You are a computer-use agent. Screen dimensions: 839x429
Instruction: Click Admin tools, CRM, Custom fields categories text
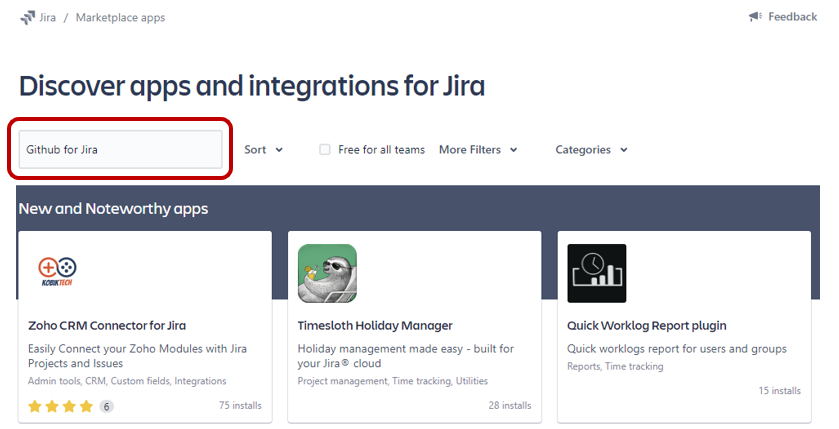tap(127, 381)
